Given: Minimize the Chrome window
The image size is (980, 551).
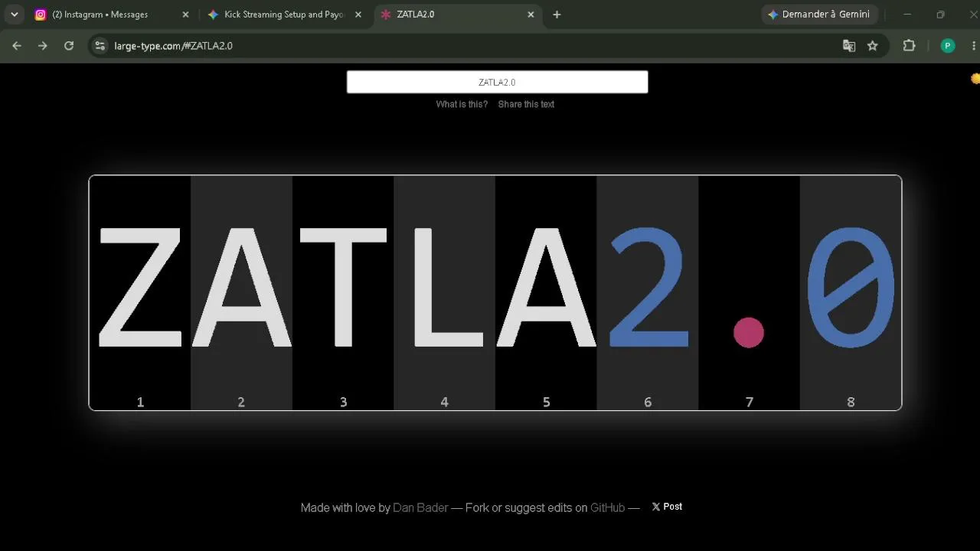Looking at the screenshot, I should pos(907,15).
